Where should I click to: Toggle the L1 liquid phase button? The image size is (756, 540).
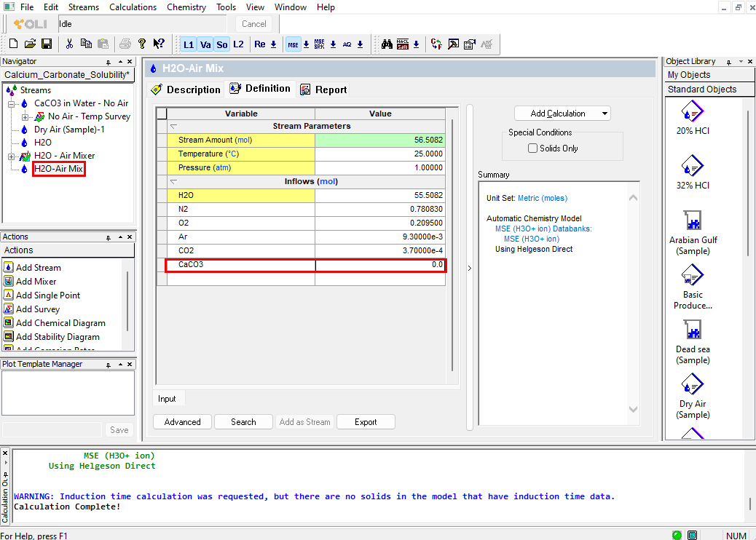coord(189,45)
